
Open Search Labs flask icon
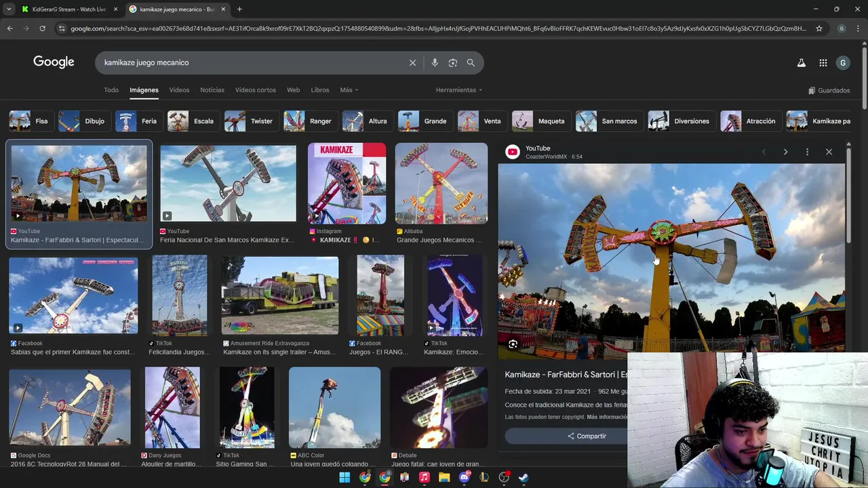click(x=801, y=62)
